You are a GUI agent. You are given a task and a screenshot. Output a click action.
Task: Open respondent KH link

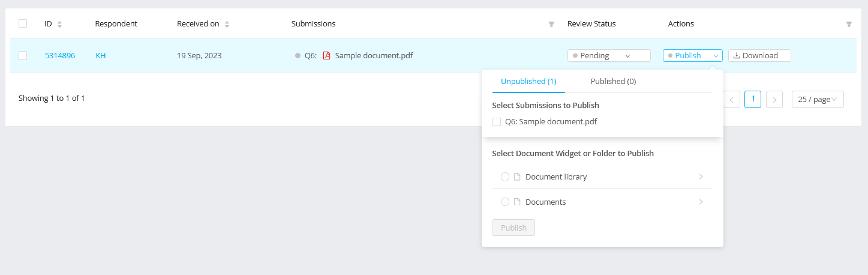101,56
